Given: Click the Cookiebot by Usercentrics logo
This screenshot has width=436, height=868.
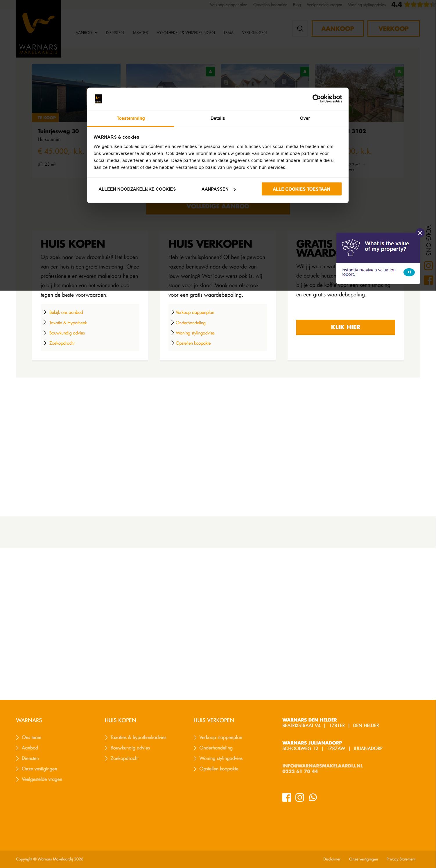Looking at the screenshot, I should click(327, 99).
